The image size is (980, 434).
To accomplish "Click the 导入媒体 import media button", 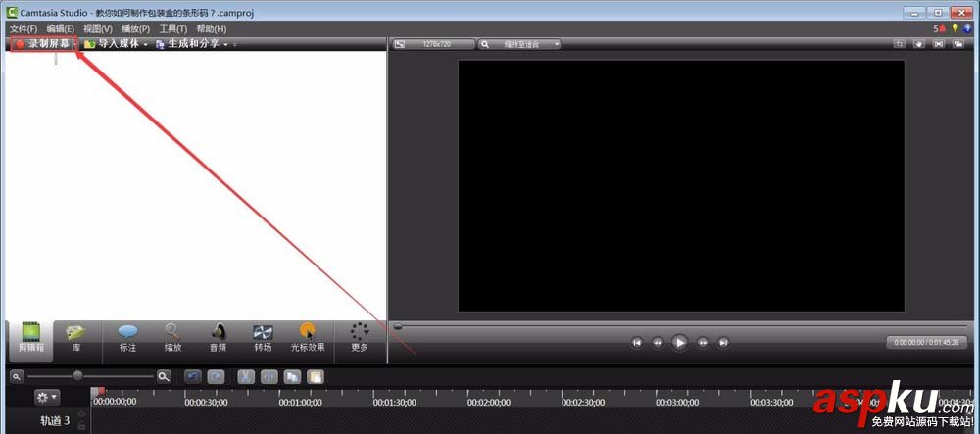I will coord(112,44).
